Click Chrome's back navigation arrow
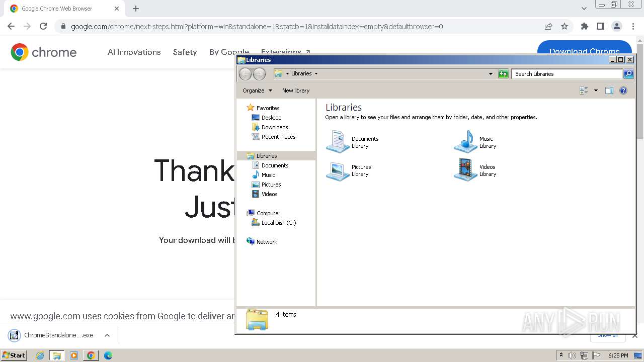The width and height of the screenshot is (644, 362). (11, 26)
